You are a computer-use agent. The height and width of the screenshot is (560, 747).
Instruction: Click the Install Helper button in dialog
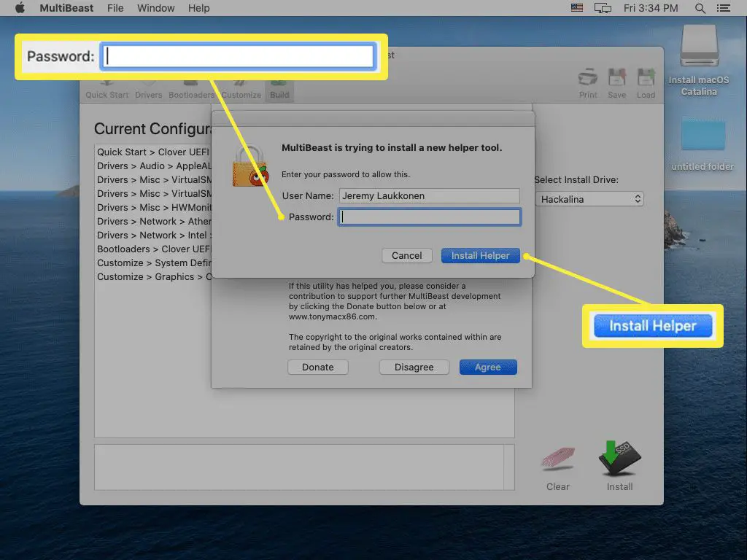[x=480, y=256]
